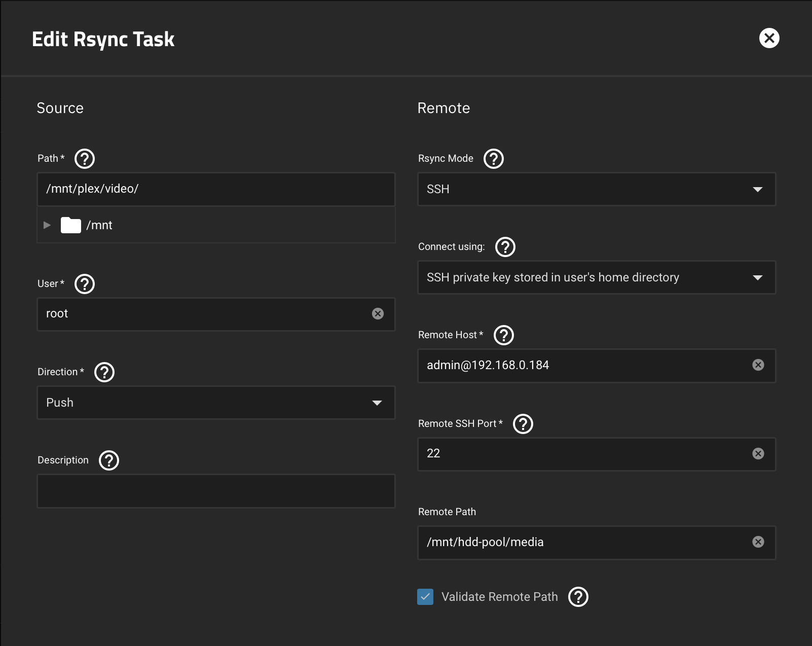Select the /mnt folder in tree
Screen dimensions: 812x646
(x=99, y=225)
